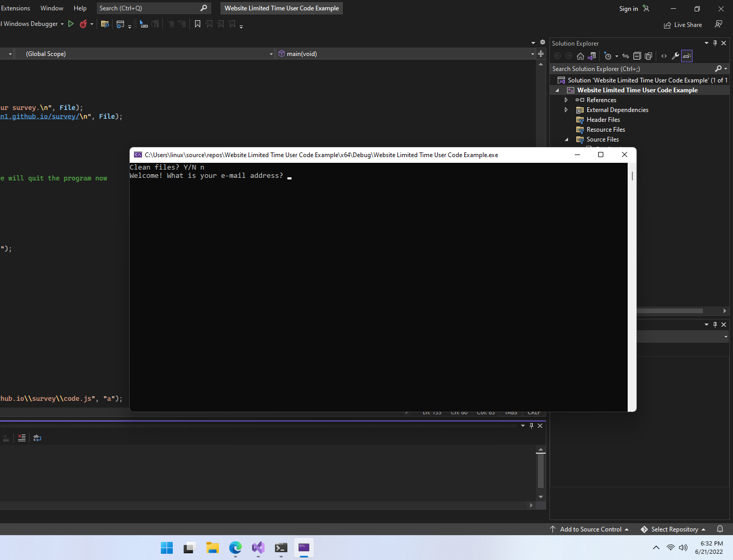
Task: Click the View Code brackets icon
Action: tap(664, 56)
